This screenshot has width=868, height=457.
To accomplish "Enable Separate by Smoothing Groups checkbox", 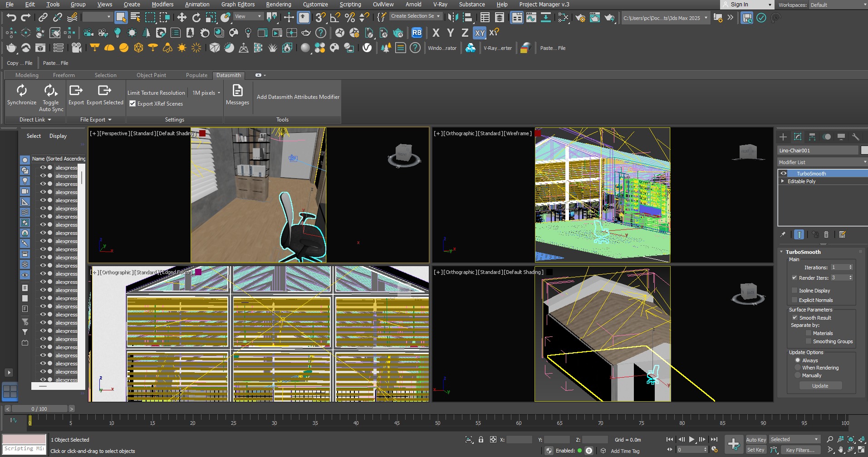I will point(809,341).
